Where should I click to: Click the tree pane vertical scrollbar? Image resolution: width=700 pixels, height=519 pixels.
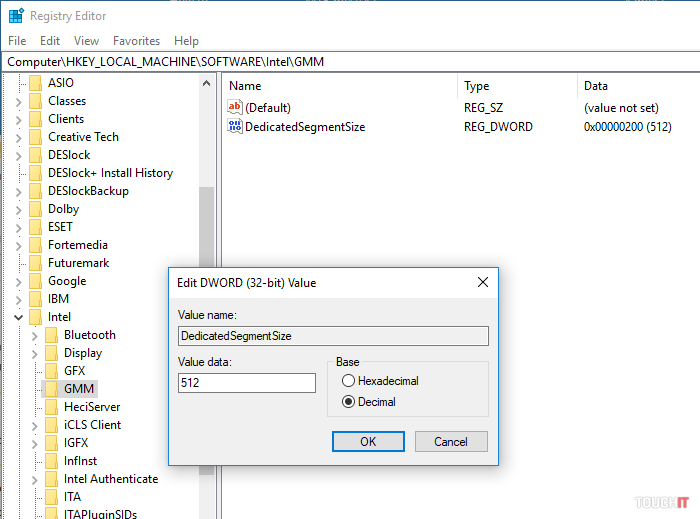(x=206, y=250)
